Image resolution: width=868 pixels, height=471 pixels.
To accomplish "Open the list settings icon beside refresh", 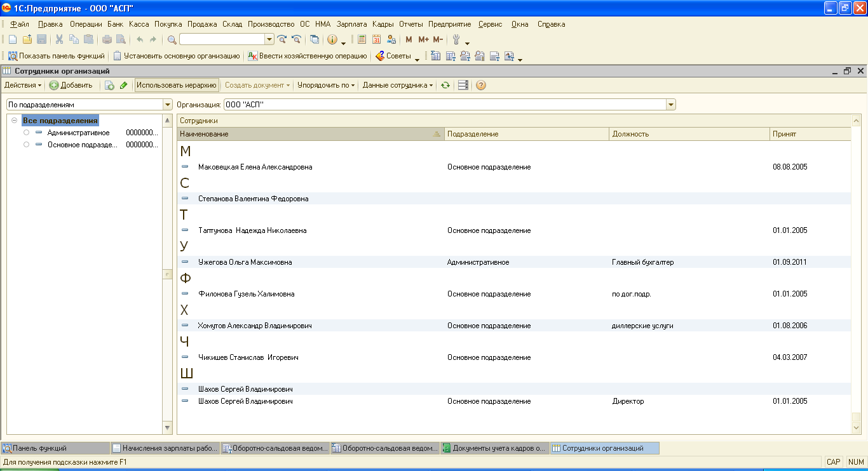I will pyautogui.click(x=463, y=85).
